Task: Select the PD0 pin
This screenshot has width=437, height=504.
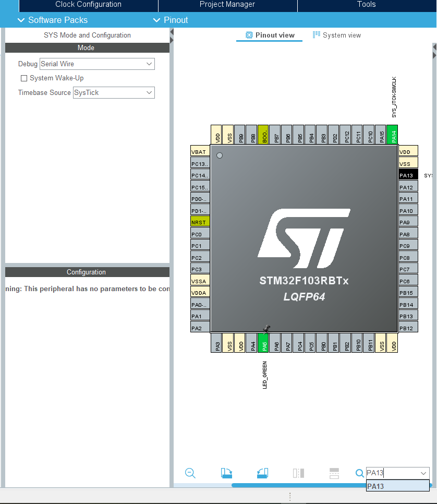Action: 200,199
